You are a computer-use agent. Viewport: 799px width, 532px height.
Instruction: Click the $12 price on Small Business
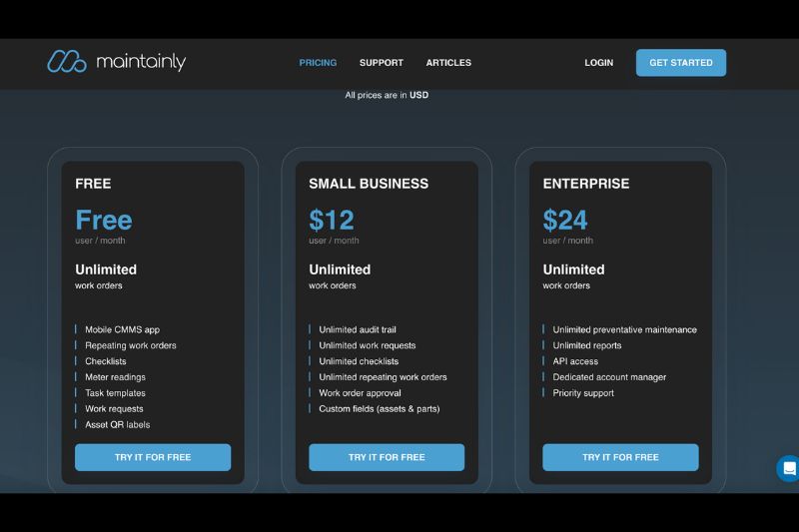332,220
